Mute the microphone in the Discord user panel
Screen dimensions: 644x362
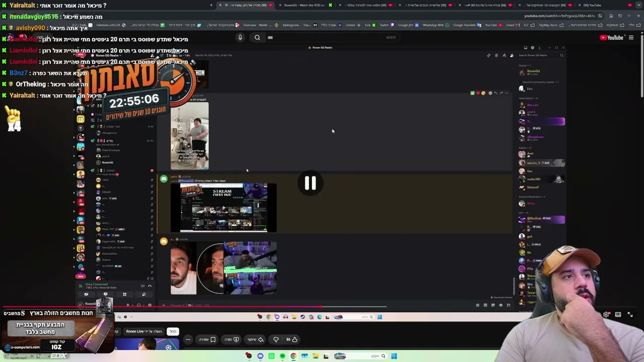(127, 305)
